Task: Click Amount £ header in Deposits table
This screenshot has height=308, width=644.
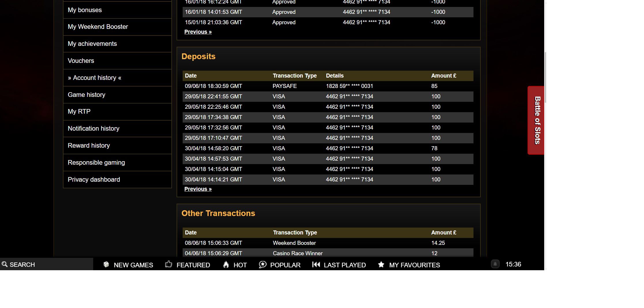Action: (444, 76)
